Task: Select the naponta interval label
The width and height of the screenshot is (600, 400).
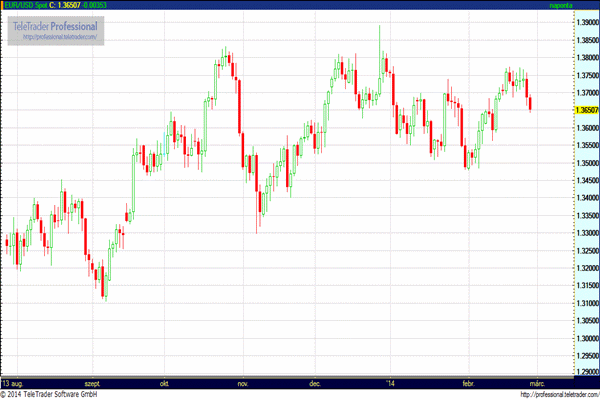Action: click(561, 5)
